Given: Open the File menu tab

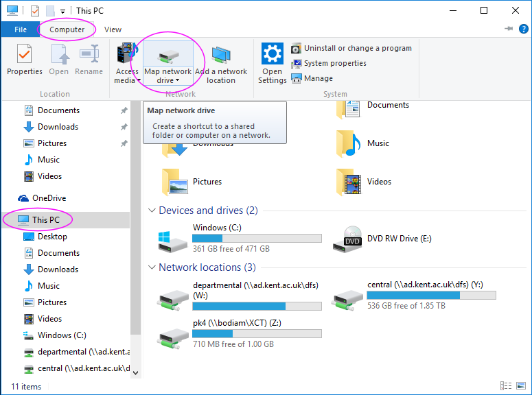Looking at the screenshot, I should (x=21, y=29).
